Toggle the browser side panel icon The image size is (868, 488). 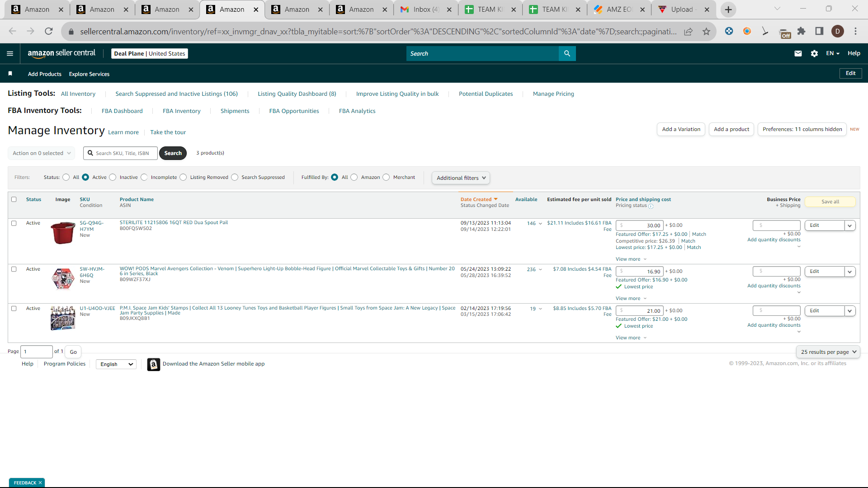[819, 31]
